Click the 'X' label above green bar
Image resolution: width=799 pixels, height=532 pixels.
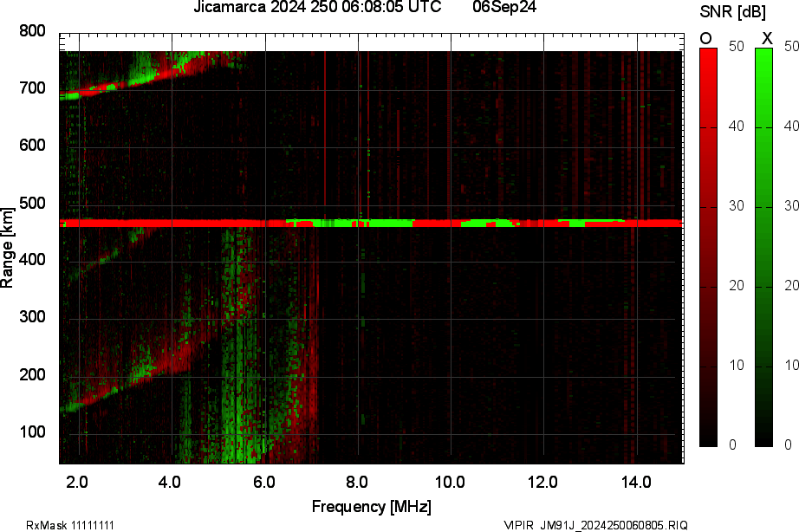tap(766, 38)
